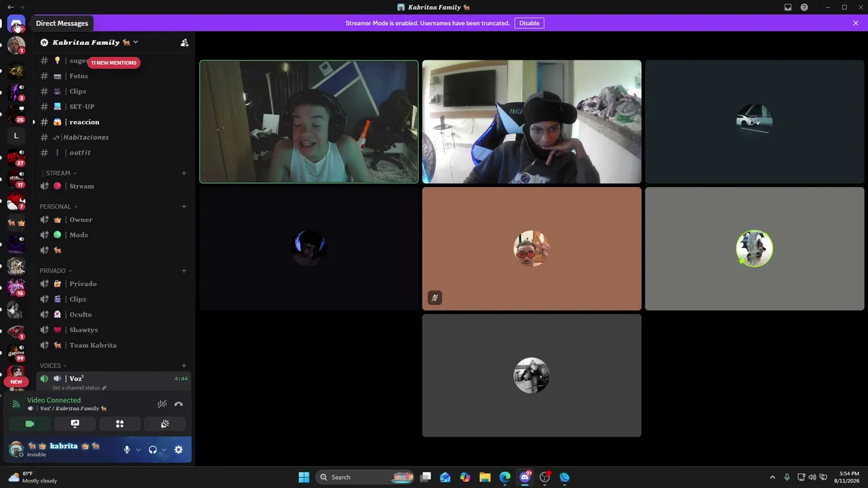Open Discord help icon in title bar

(x=804, y=7)
